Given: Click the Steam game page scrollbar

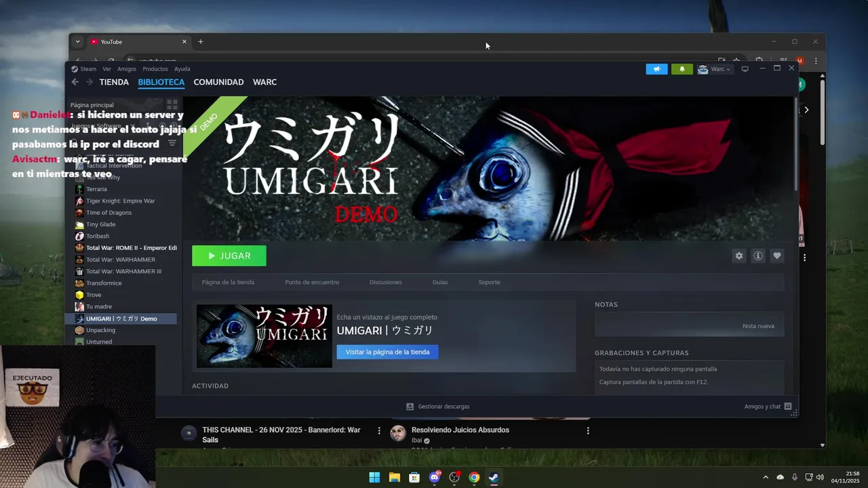Looking at the screenshot, I should (796, 144).
